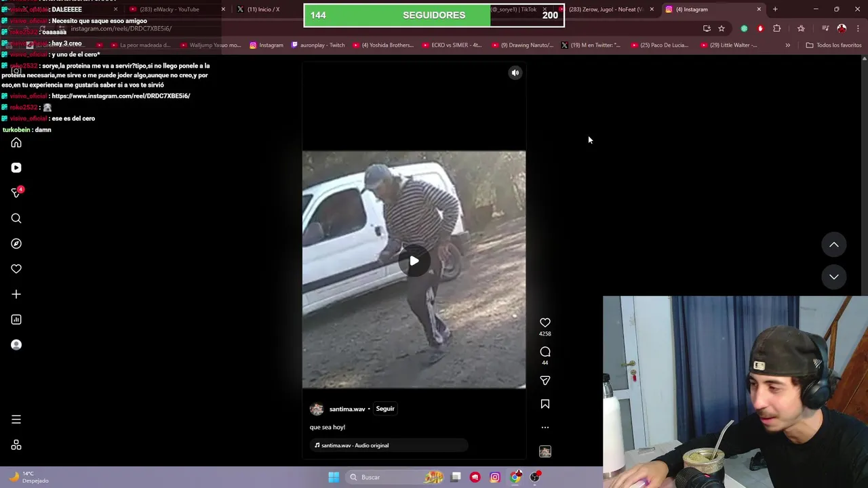Like the reel with the heart icon
Screen dimensions: 868x488
tap(545, 323)
